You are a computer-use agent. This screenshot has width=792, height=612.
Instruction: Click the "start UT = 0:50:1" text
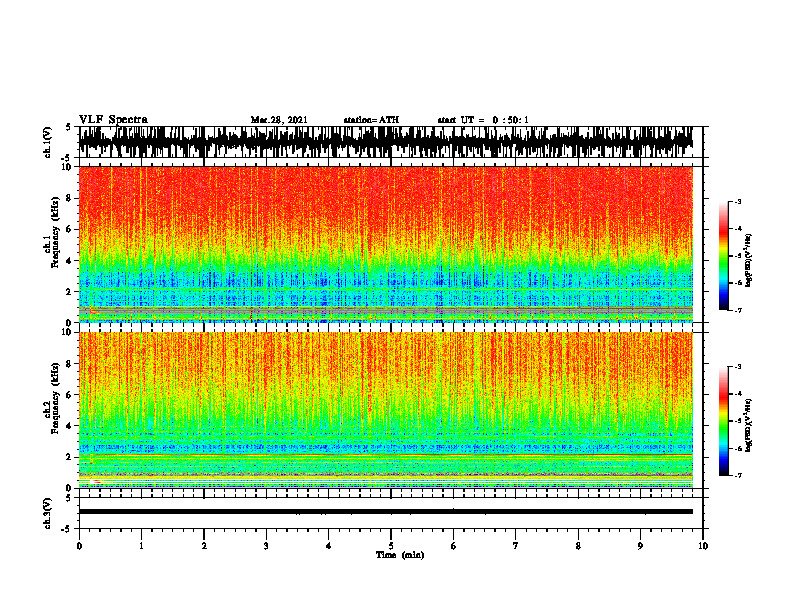483,120
